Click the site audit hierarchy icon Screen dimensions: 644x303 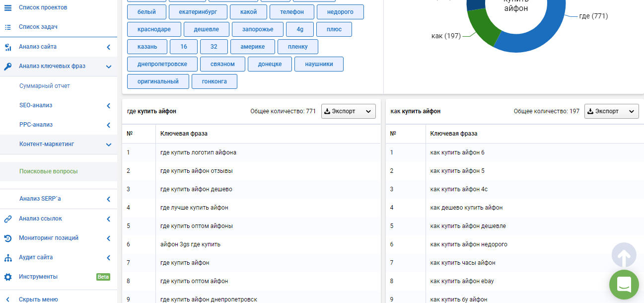[x=7, y=258]
